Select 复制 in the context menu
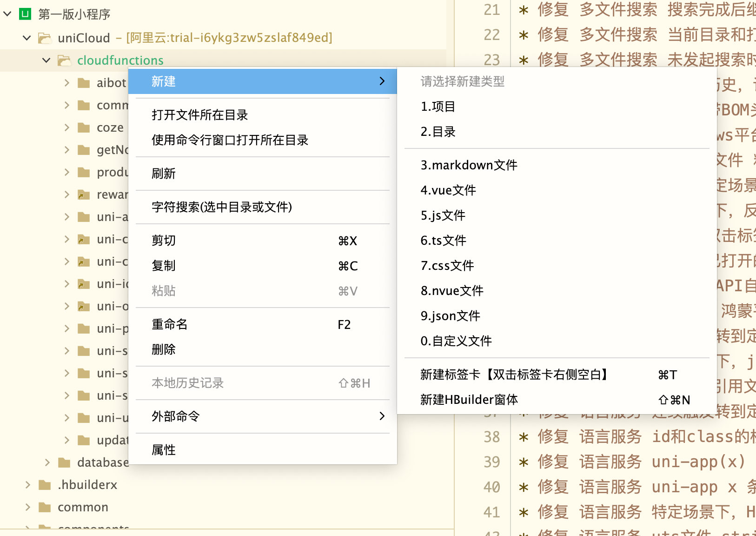This screenshot has height=536, width=756. coord(164,266)
